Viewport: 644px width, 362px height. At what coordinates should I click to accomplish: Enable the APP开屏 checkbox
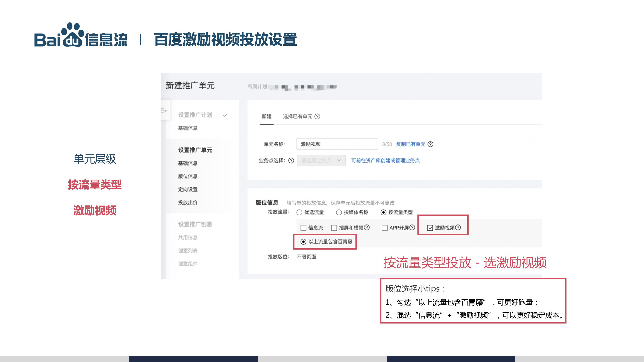point(385,228)
